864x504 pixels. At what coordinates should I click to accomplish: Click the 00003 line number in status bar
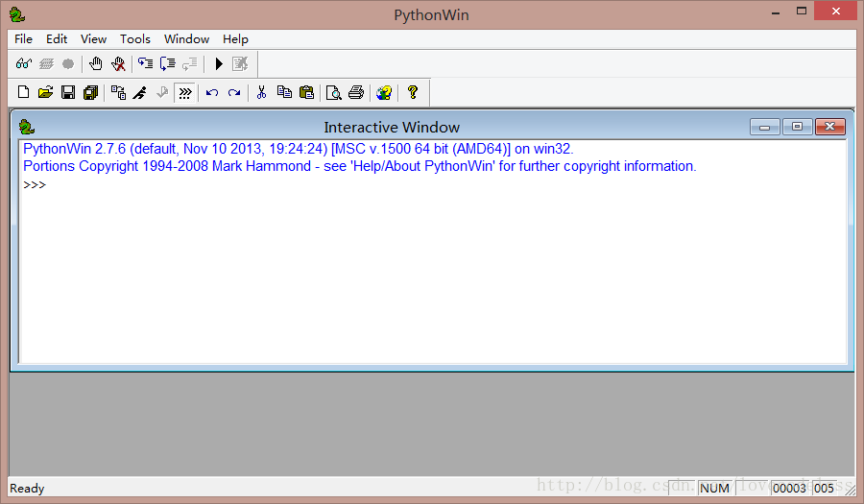[789, 489]
